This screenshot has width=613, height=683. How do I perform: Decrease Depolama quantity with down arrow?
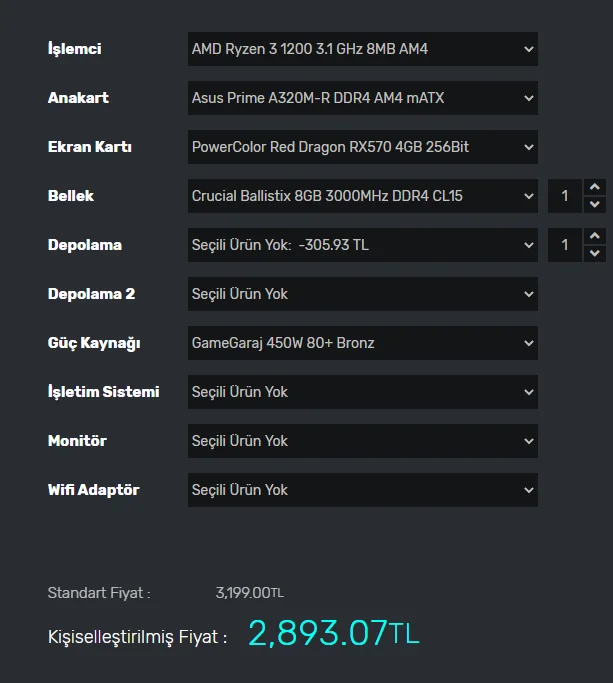click(x=595, y=253)
